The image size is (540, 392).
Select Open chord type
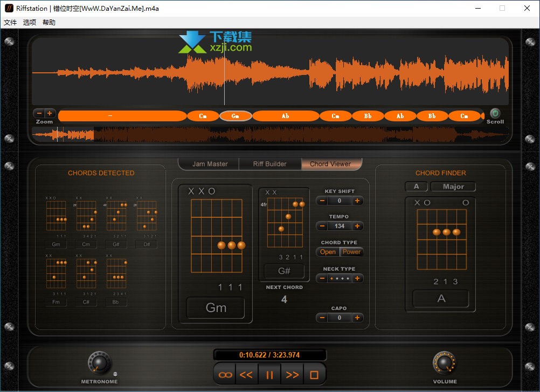(328, 252)
